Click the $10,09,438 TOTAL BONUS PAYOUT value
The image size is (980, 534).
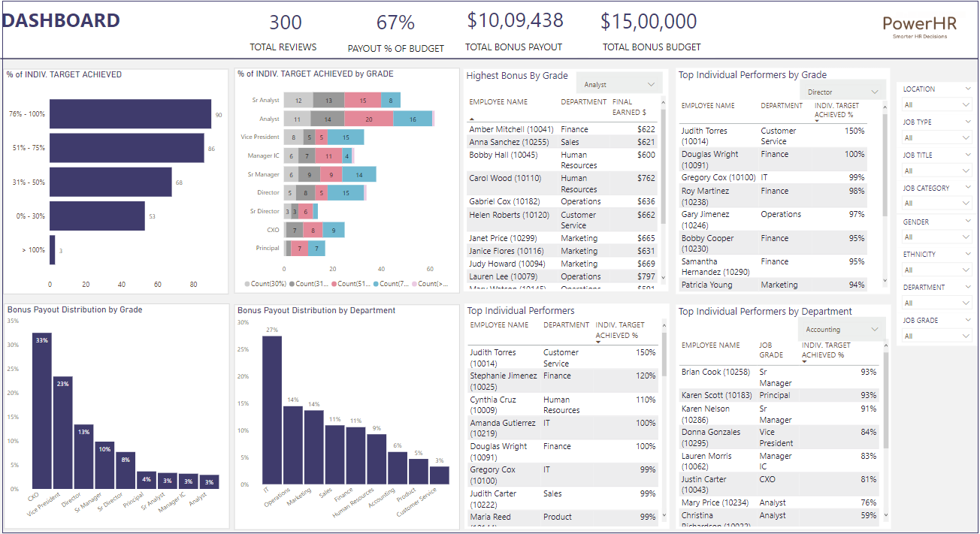click(x=515, y=21)
